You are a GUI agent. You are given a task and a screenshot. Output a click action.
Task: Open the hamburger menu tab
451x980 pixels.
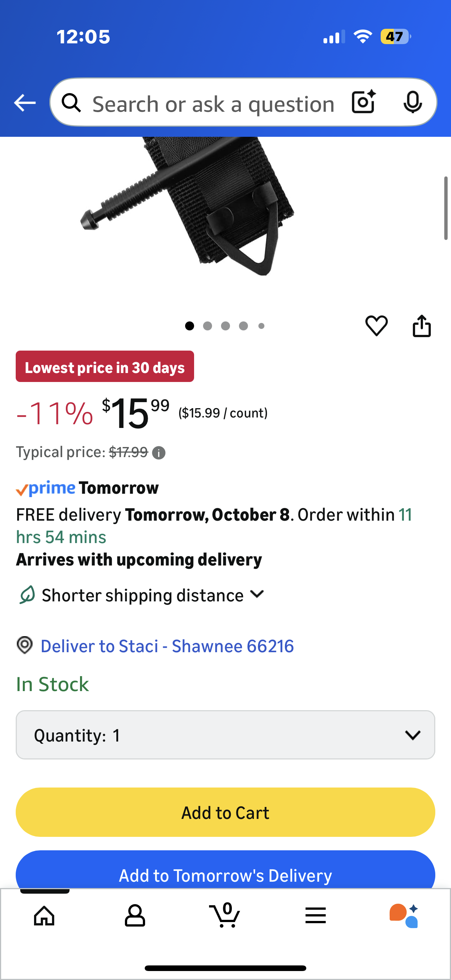[x=316, y=915]
